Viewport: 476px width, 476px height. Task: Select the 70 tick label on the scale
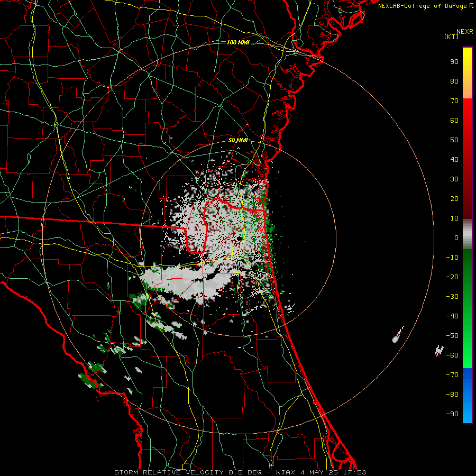point(454,101)
